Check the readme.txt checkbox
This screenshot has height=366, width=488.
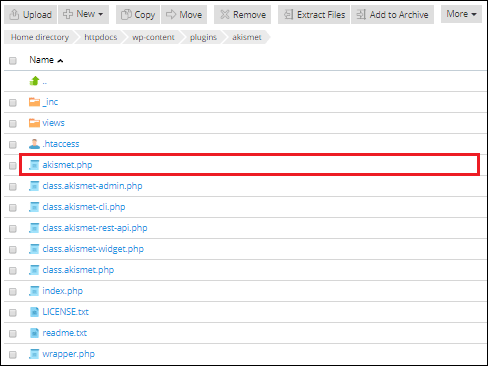(x=13, y=334)
